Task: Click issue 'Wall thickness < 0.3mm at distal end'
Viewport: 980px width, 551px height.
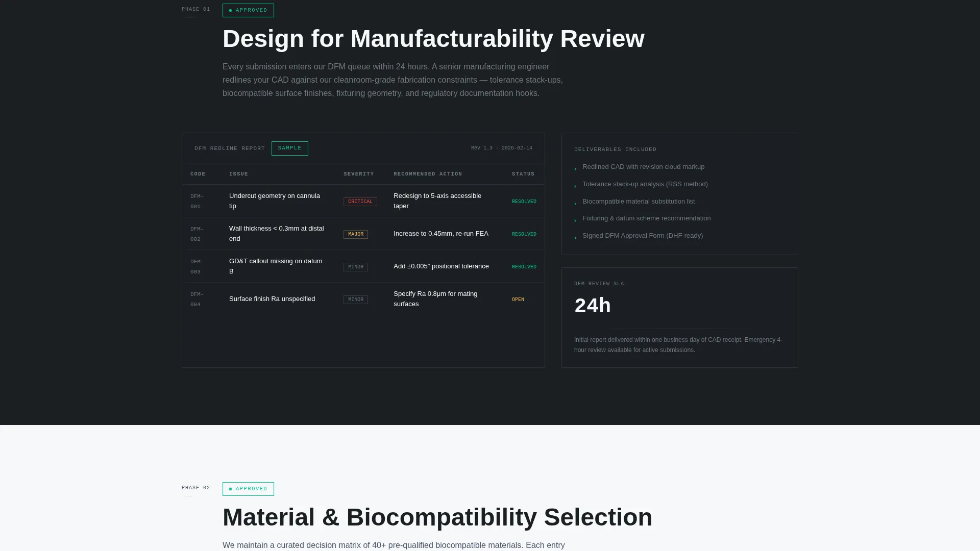Action: click(277, 234)
